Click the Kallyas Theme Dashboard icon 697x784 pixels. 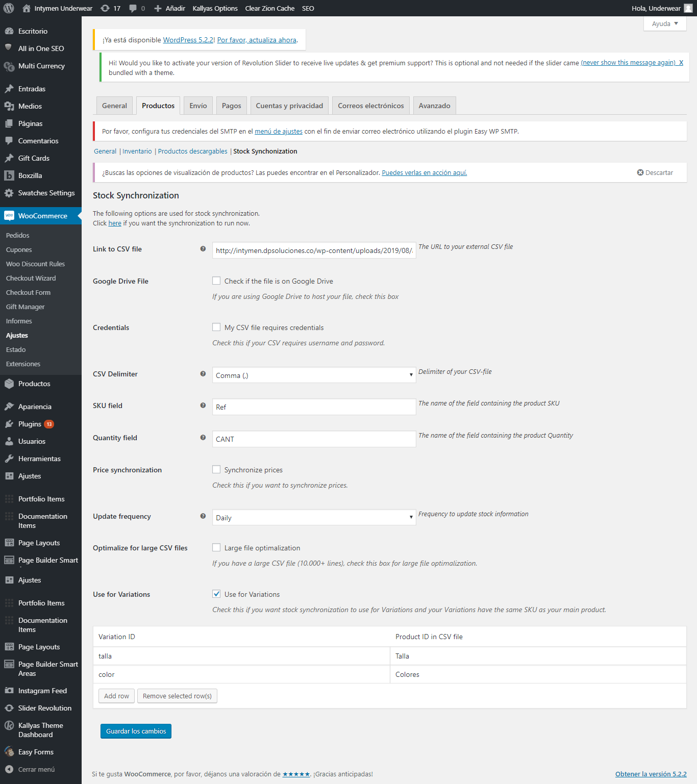[9, 725]
